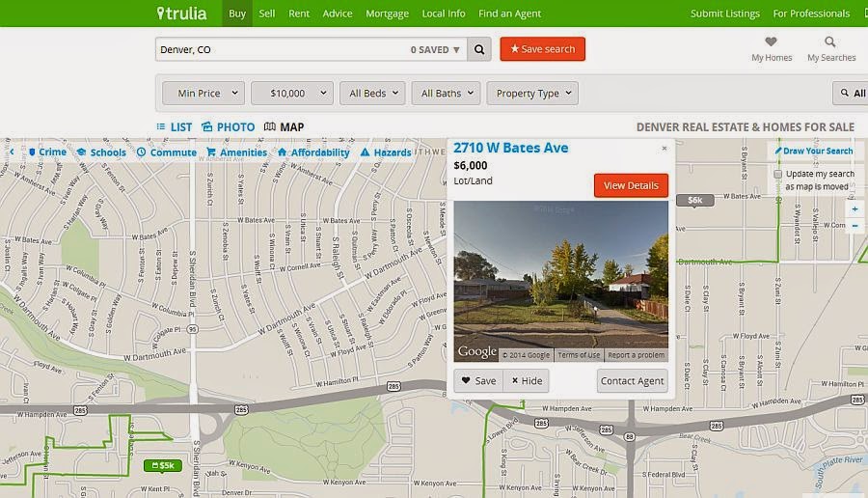
Task: Open the Buy menu
Action: 237,14
